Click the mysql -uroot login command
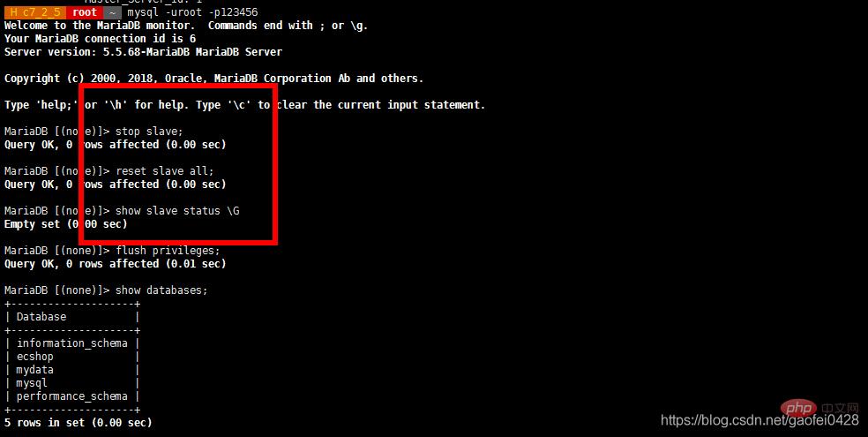This screenshot has width=868, height=437. pyautogui.click(x=192, y=12)
